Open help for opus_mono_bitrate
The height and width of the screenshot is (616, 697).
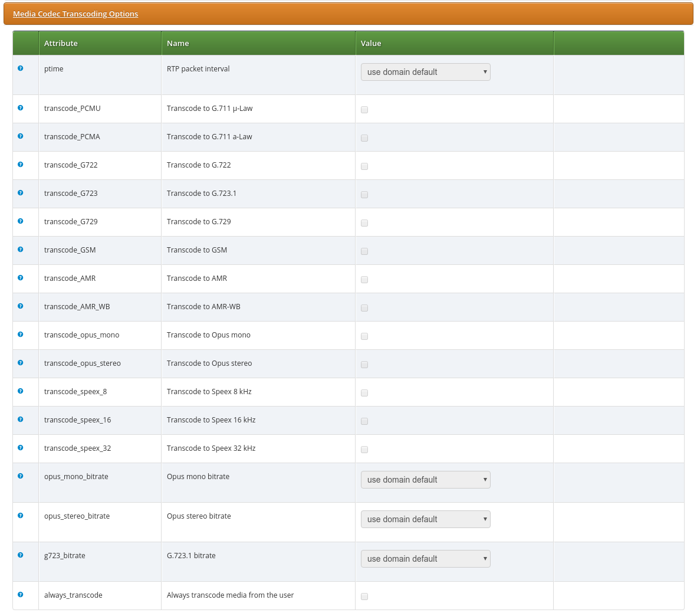point(20,476)
